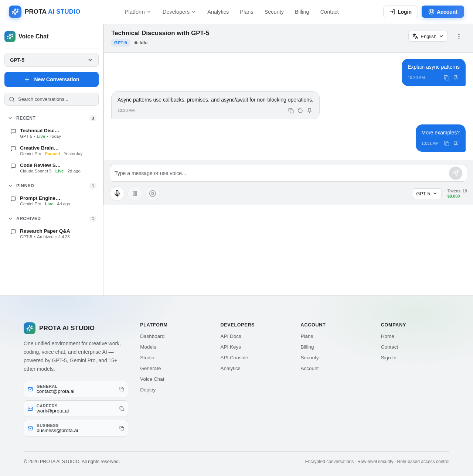
Task: Pin the async patterns AI response
Action: point(310,111)
